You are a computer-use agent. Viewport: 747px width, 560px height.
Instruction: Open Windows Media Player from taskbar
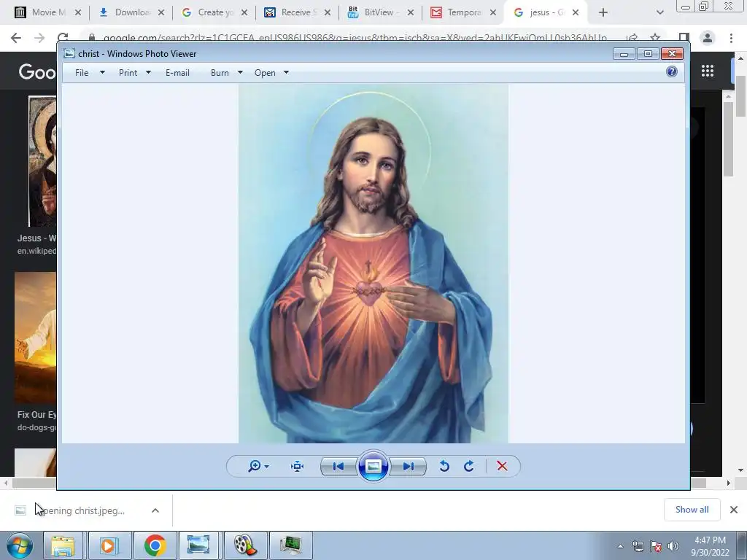pyautogui.click(x=109, y=545)
